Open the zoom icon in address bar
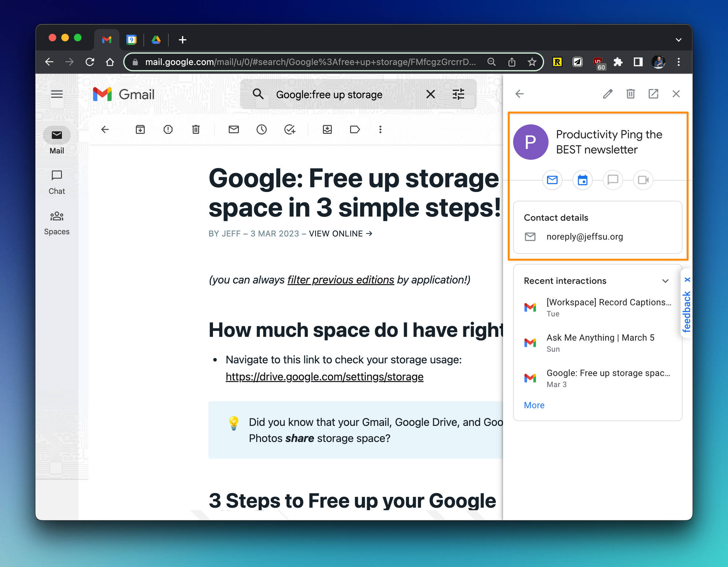Image resolution: width=728 pixels, height=567 pixels. [491, 62]
